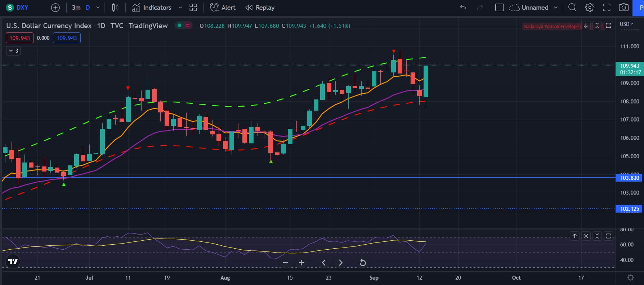644x285 pixels.
Task: Click the green up signal marker in August
Action: pyautogui.click(x=271, y=161)
